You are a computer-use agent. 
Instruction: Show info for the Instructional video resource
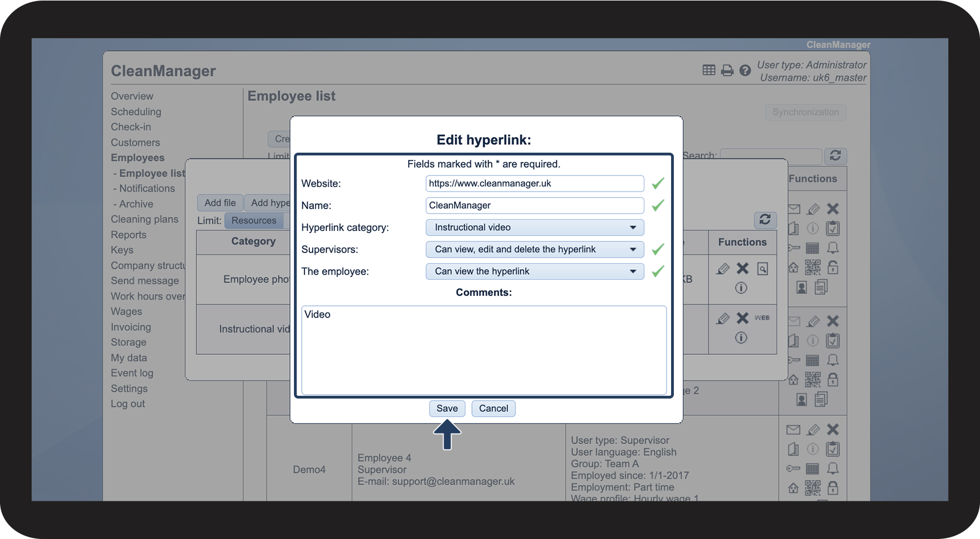pyautogui.click(x=741, y=337)
